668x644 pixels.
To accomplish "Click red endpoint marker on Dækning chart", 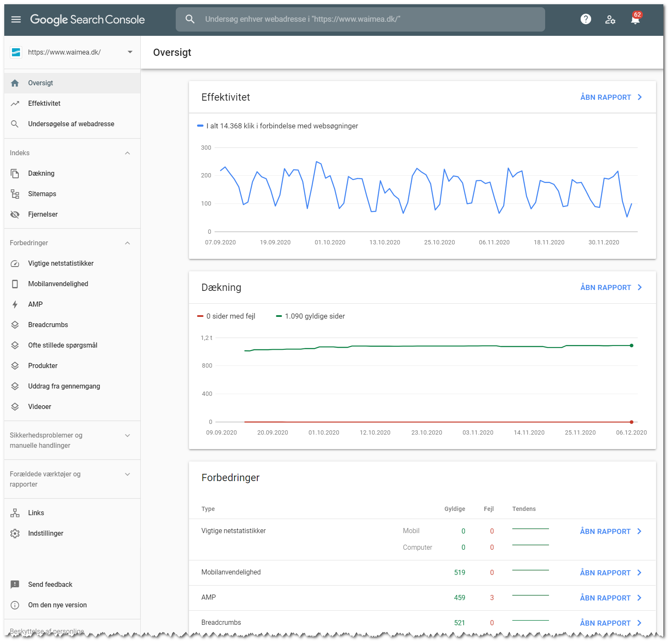I will [631, 422].
